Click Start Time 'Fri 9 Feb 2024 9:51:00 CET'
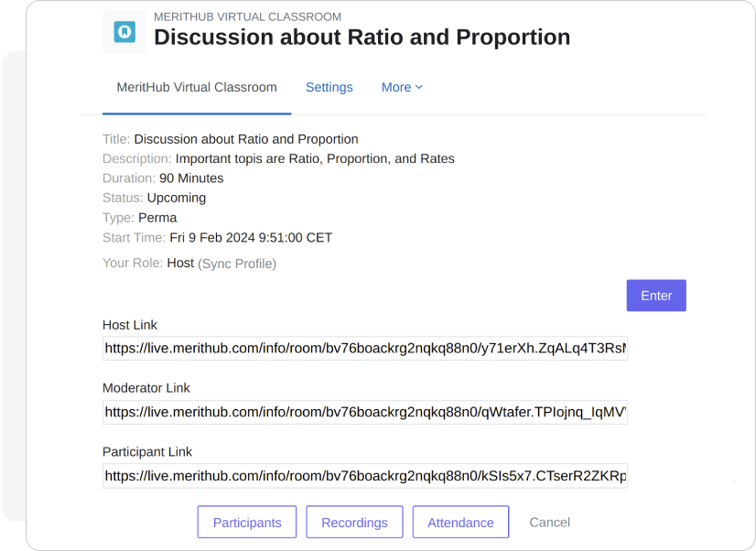The image size is (756, 551). tap(251, 238)
